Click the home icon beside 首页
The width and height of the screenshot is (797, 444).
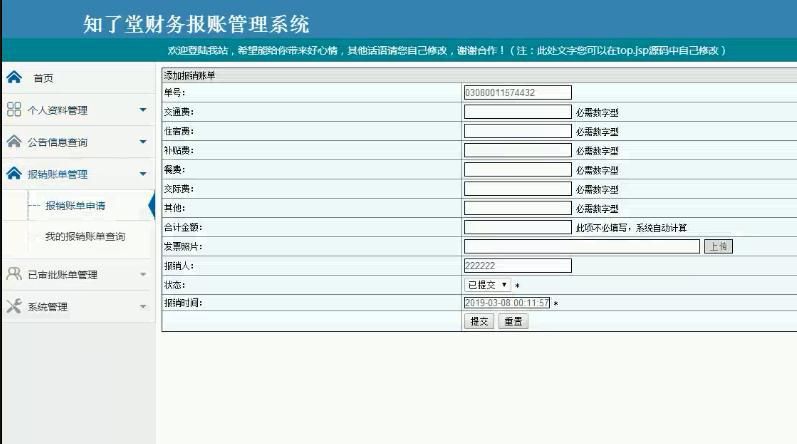14,77
